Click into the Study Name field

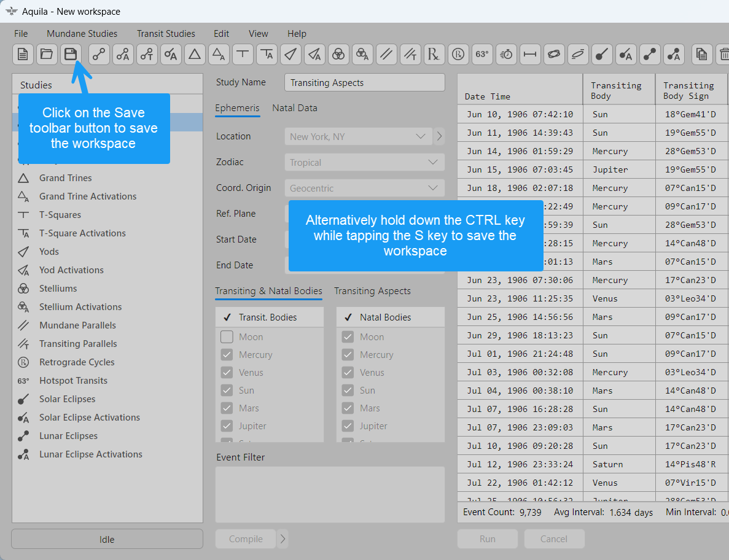point(365,82)
